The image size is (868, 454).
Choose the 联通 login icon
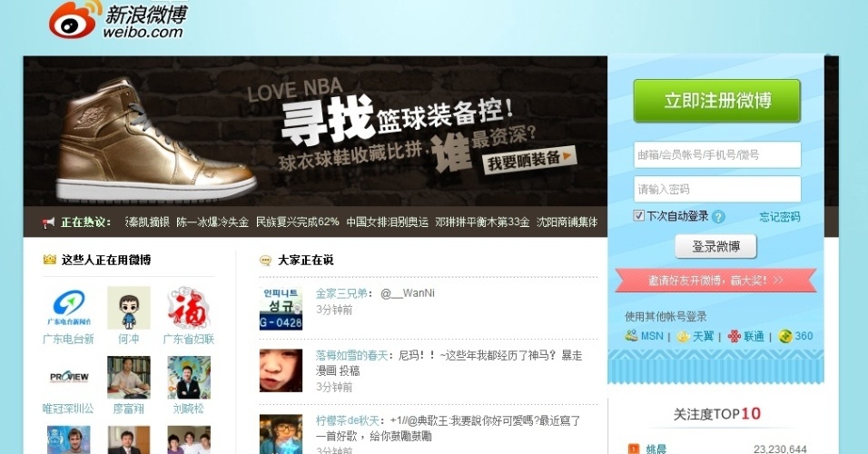(x=734, y=336)
